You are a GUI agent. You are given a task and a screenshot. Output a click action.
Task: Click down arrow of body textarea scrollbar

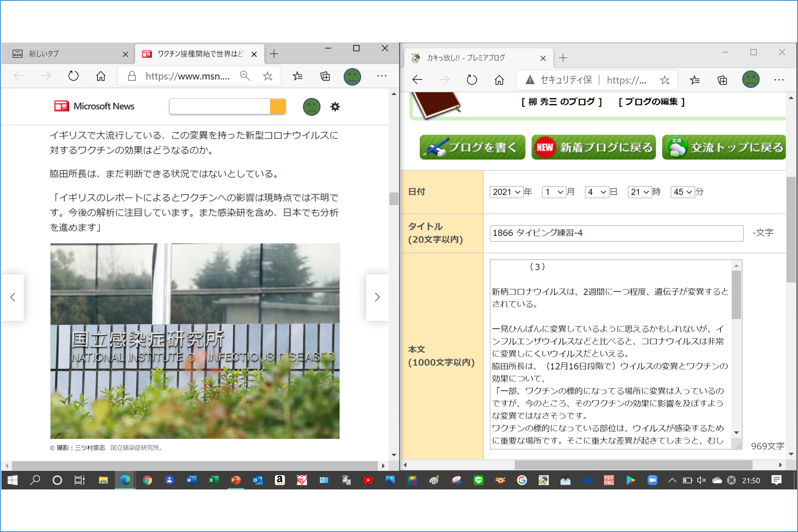coord(736,432)
